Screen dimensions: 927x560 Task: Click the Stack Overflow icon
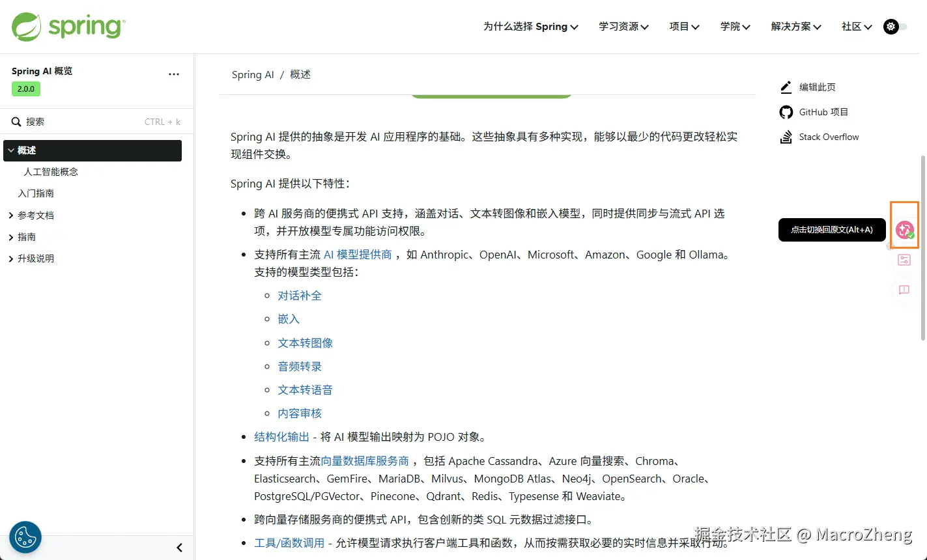(x=786, y=137)
